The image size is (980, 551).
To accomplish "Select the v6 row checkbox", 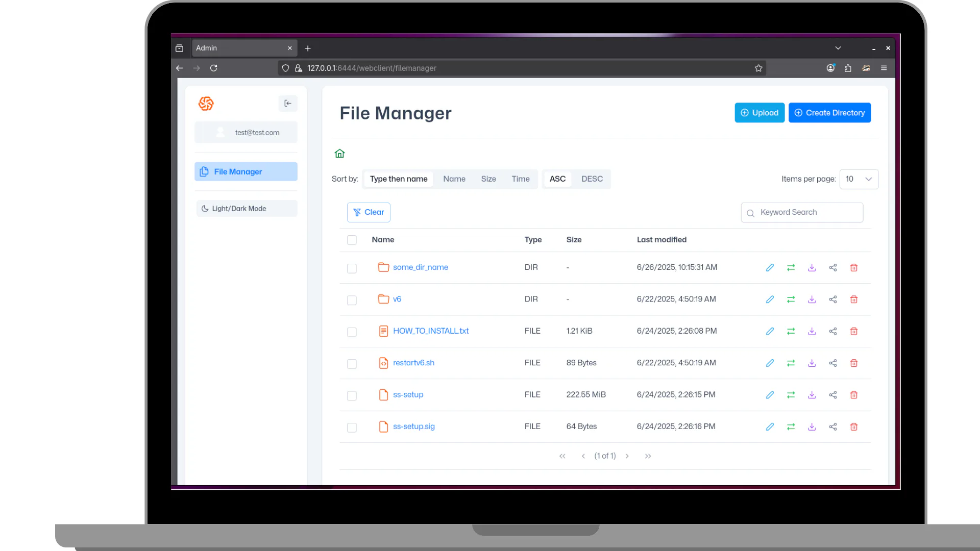I will (352, 300).
